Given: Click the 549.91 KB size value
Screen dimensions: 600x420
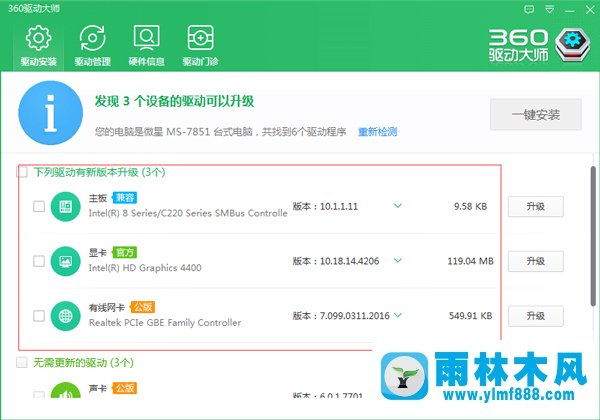Looking at the screenshot, I should (470, 316).
